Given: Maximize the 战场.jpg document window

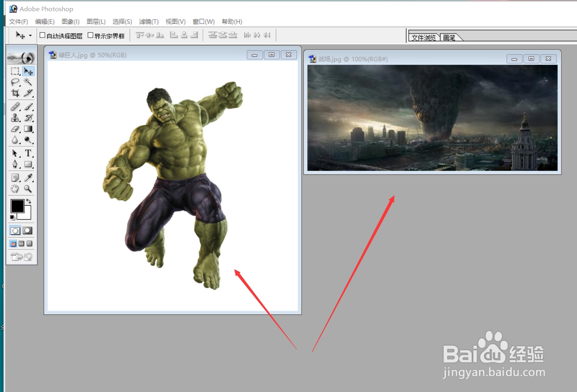Looking at the screenshot, I should click(x=531, y=59).
